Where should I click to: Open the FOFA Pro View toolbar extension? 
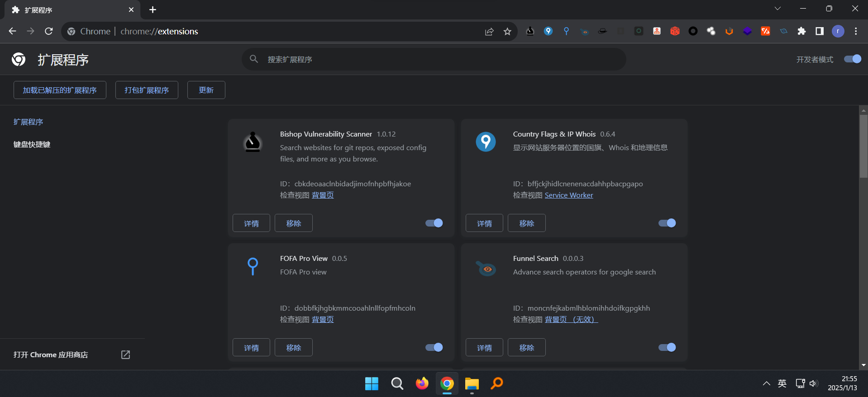pyautogui.click(x=566, y=31)
